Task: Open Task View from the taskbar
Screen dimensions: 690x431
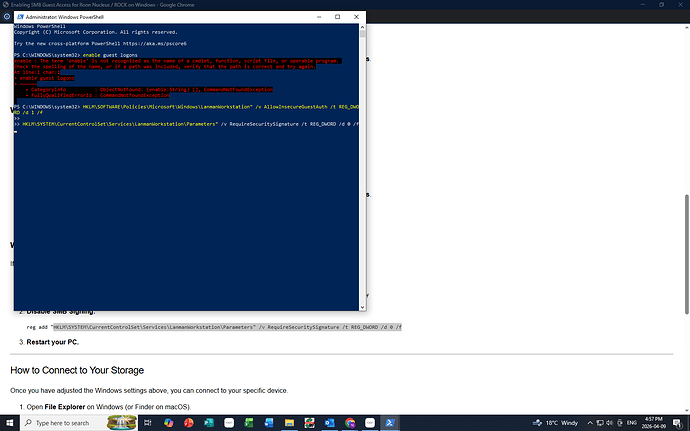Action: [148, 423]
